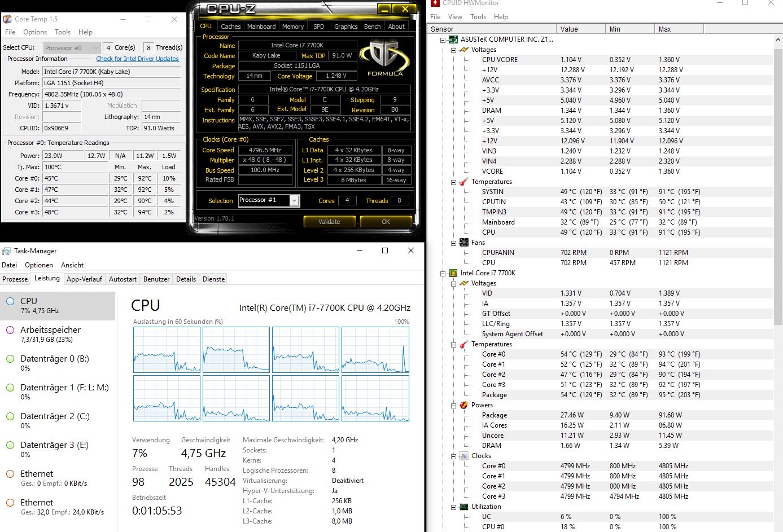Open the Help menu in HWMonitor
The image size is (783, 532).
point(501,17)
